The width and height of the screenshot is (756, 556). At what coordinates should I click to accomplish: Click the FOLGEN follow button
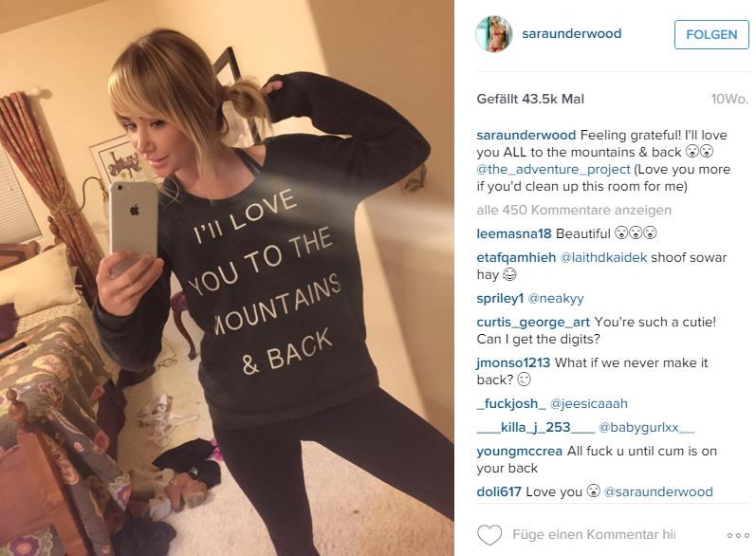click(711, 35)
